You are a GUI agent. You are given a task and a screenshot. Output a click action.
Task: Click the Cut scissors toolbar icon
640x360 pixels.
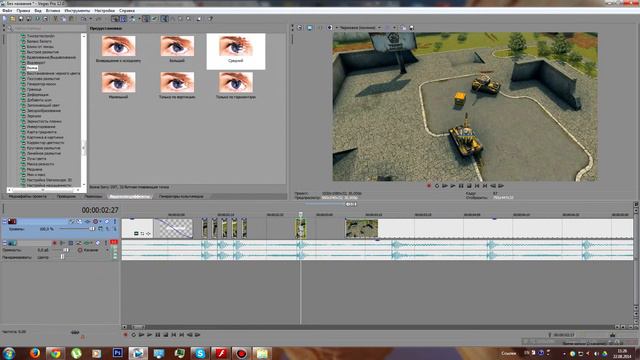[x=56, y=19]
